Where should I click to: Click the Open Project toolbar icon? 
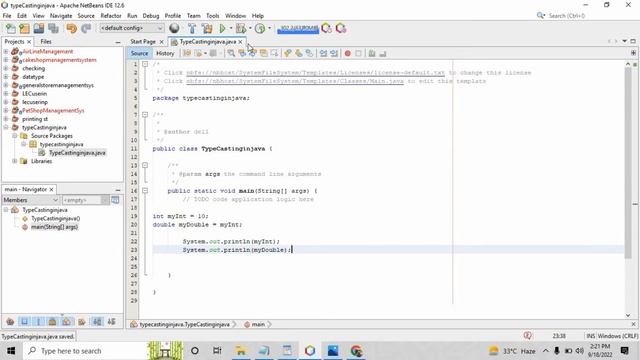[39, 28]
